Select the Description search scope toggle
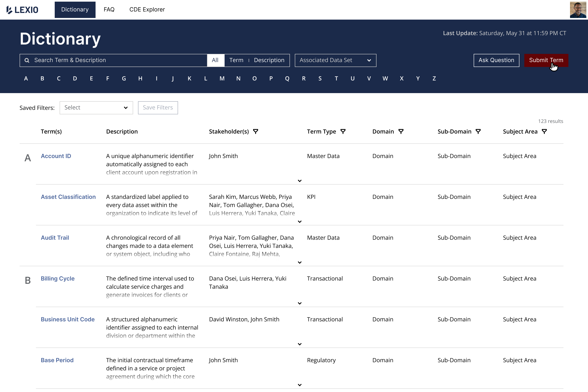Image resolution: width=588 pixels, height=392 pixels. click(x=269, y=60)
